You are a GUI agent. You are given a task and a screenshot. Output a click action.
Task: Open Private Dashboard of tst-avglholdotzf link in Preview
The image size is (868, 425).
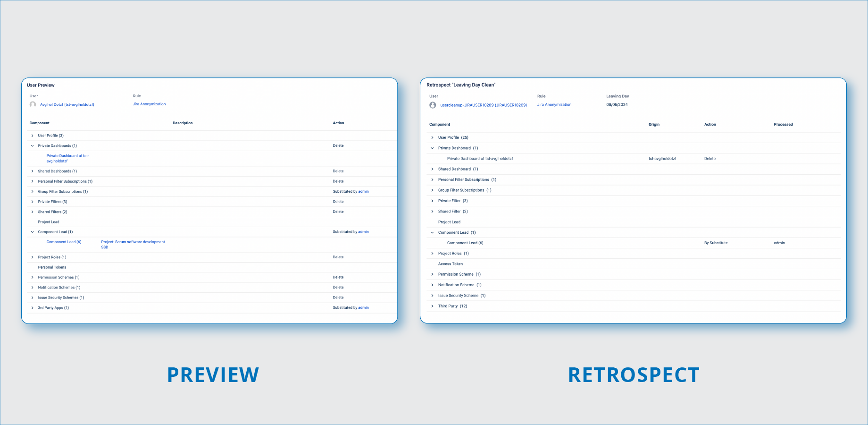[67, 158]
